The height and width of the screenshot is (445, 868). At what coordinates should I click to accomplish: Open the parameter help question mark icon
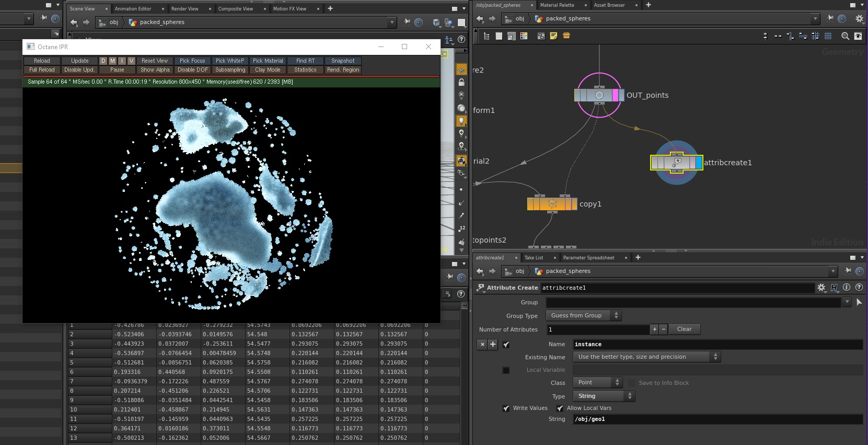point(859,288)
